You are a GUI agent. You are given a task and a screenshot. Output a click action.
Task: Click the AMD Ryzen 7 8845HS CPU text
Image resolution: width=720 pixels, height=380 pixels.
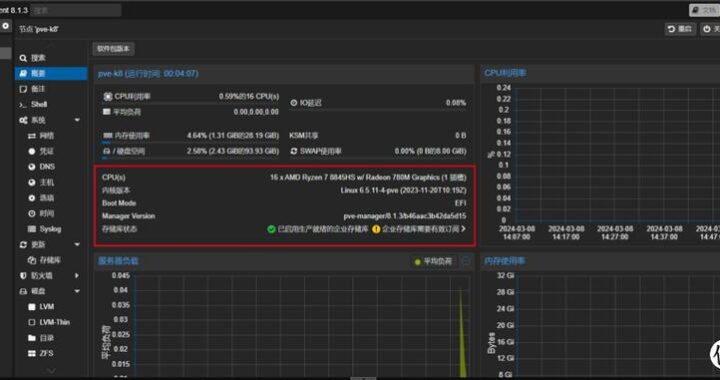[368, 177]
